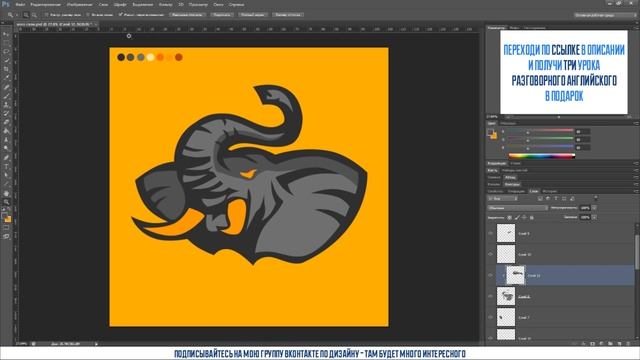Select the History Brush tool
Image resolution: width=640 pixels, height=360 pixels.
[6, 113]
